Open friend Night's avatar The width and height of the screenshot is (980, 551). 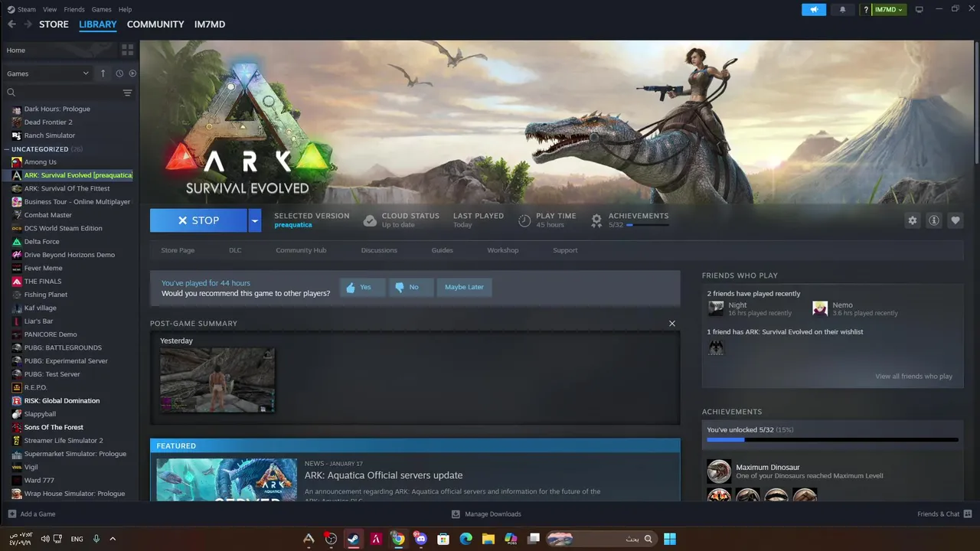point(716,308)
